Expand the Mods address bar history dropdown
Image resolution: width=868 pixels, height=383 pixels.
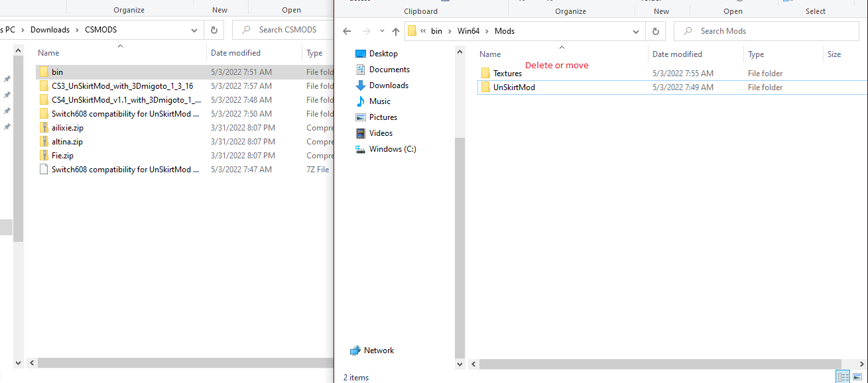click(637, 31)
